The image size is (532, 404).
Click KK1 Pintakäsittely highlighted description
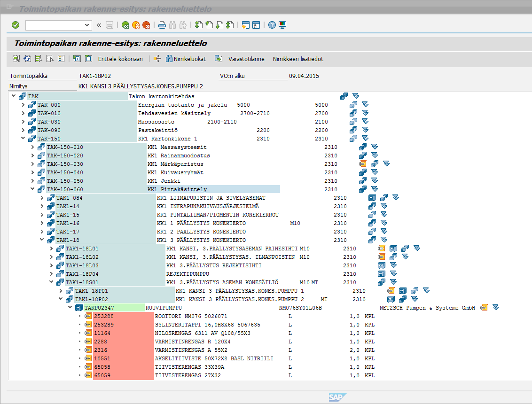pos(213,189)
